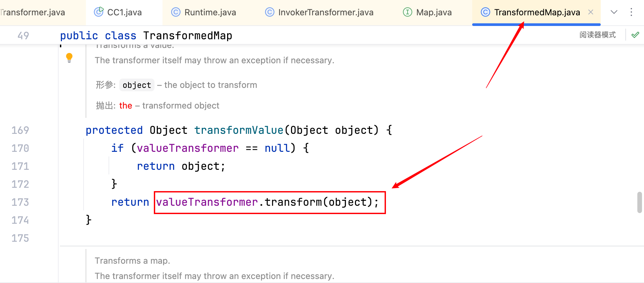Click the vertical editor scrollbar thumb

pyautogui.click(x=639, y=202)
